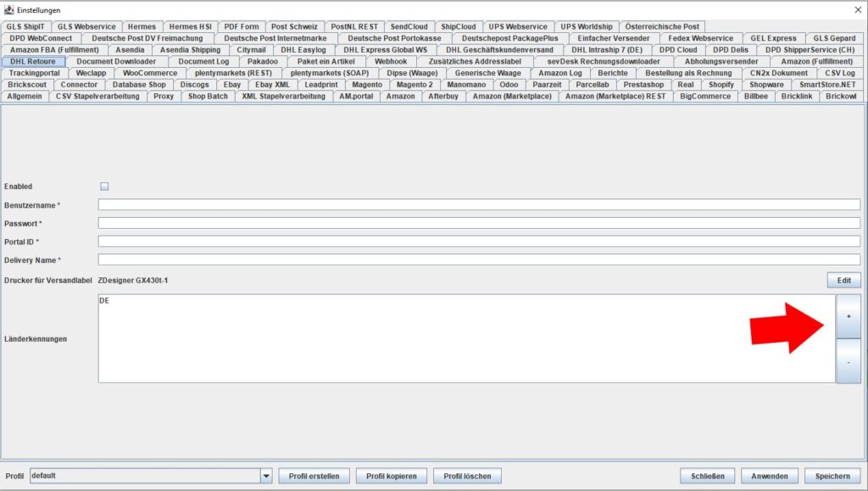
Task: Open the DHL Easylog tab
Action: click(303, 50)
